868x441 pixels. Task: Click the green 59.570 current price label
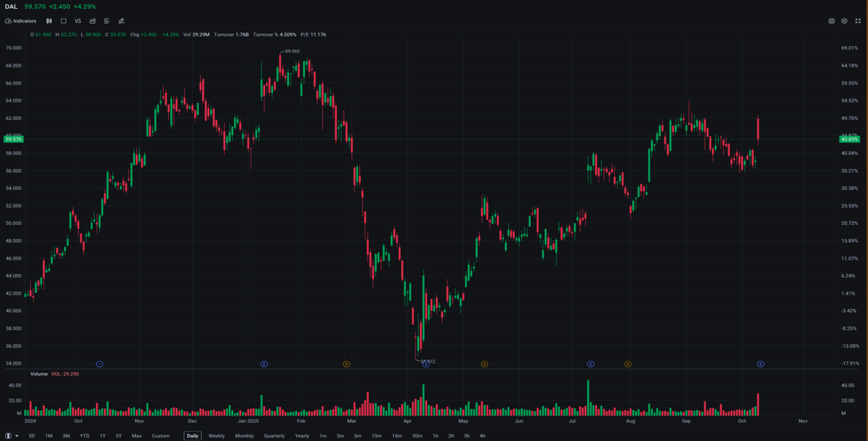(x=14, y=140)
